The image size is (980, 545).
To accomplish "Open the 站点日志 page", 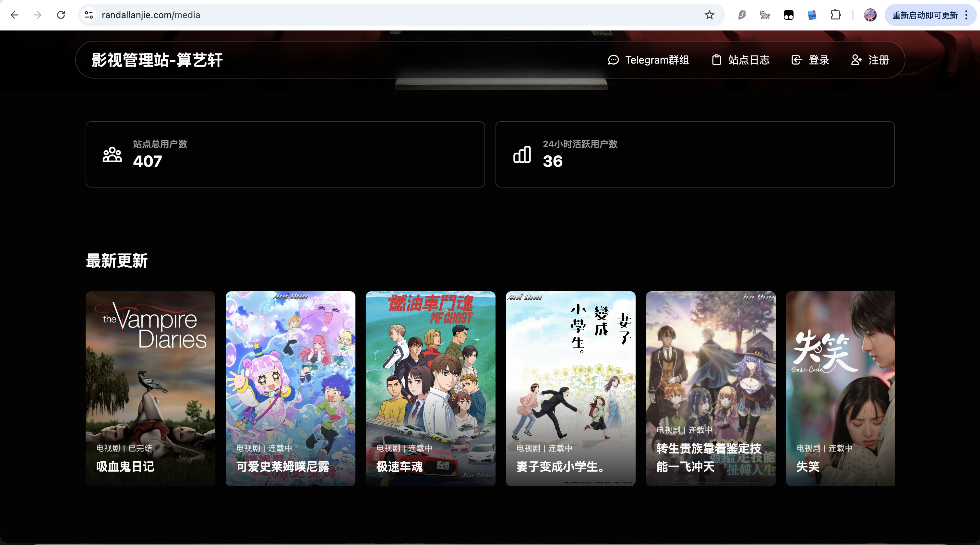I will click(741, 60).
